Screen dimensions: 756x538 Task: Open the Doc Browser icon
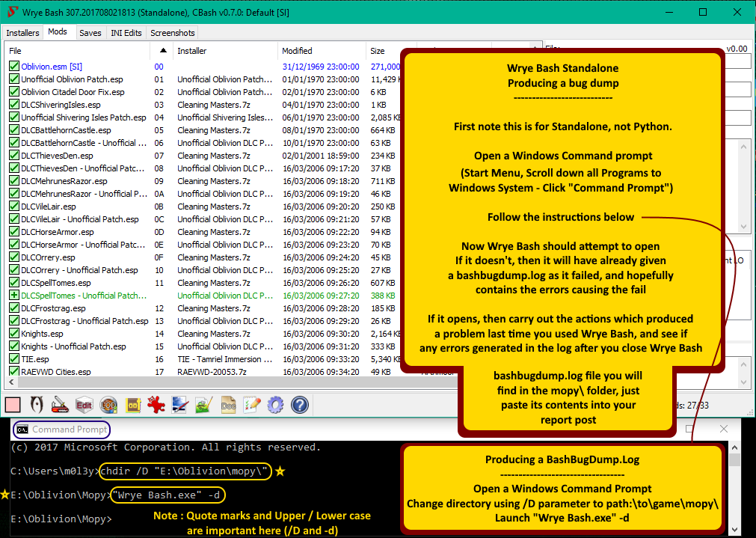tap(229, 406)
